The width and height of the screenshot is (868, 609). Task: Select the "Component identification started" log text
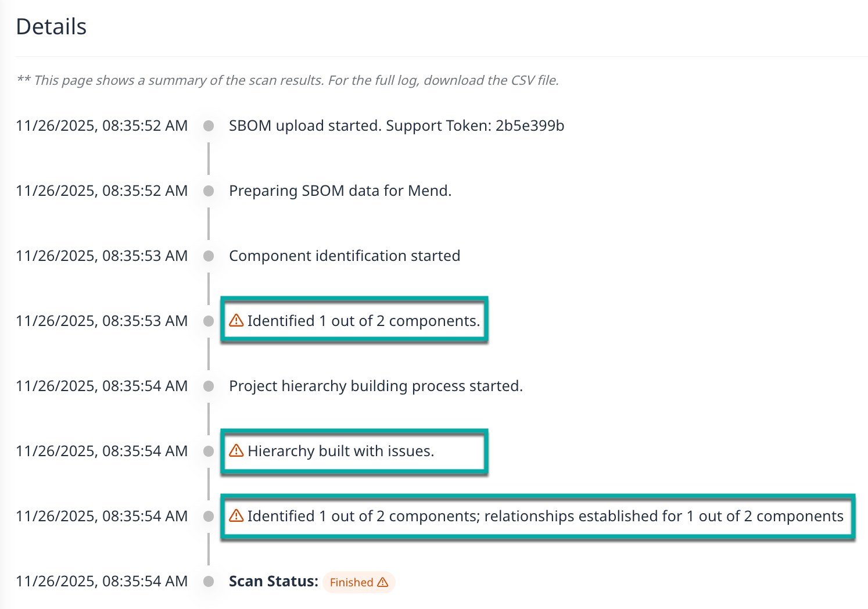(344, 256)
